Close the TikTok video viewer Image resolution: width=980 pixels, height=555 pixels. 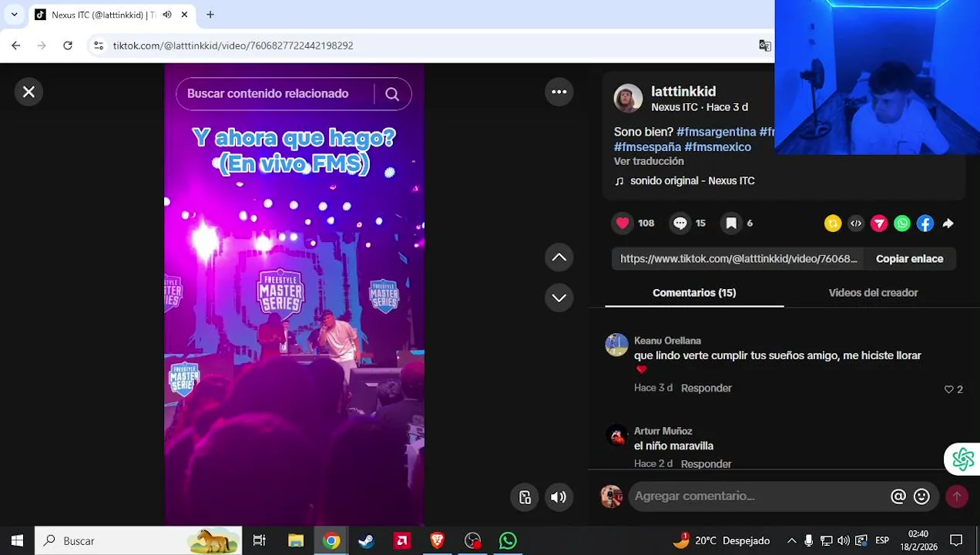(x=29, y=92)
